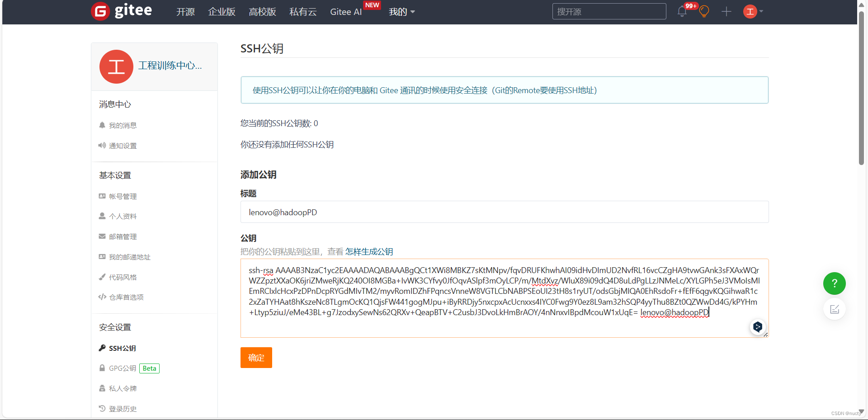The height and width of the screenshot is (420, 868).
Task: Open 代码风格 settings
Action: 123,277
